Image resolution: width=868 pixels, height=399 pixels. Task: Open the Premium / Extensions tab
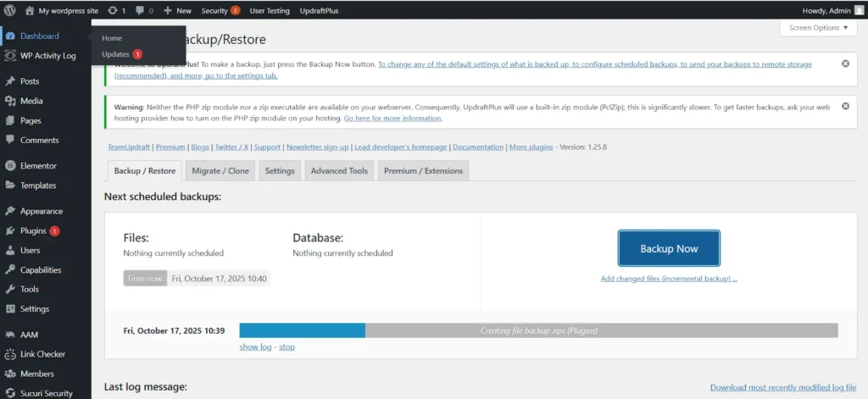pyautogui.click(x=424, y=170)
